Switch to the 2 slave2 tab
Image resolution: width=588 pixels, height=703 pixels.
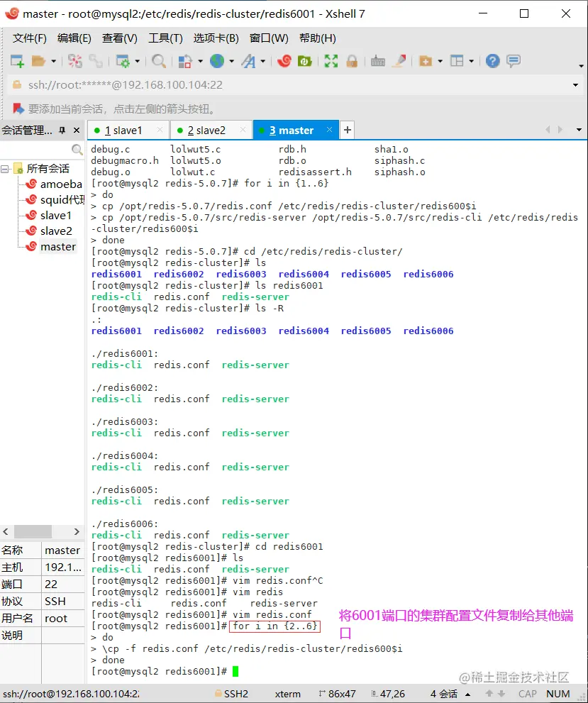tap(211, 130)
